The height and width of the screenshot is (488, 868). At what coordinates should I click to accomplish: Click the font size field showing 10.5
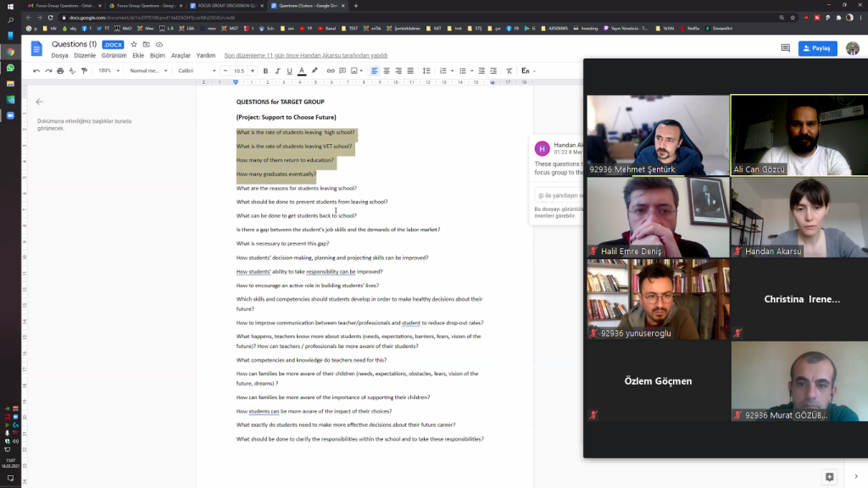238,71
